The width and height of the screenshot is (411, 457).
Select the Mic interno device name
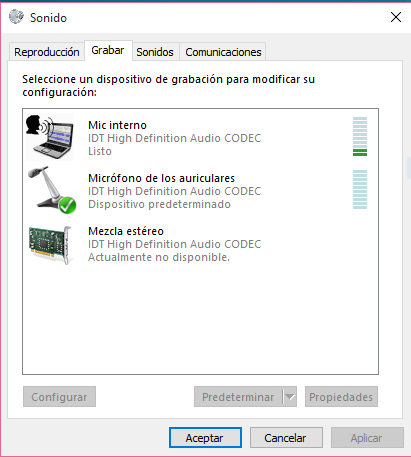tap(117, 125)
